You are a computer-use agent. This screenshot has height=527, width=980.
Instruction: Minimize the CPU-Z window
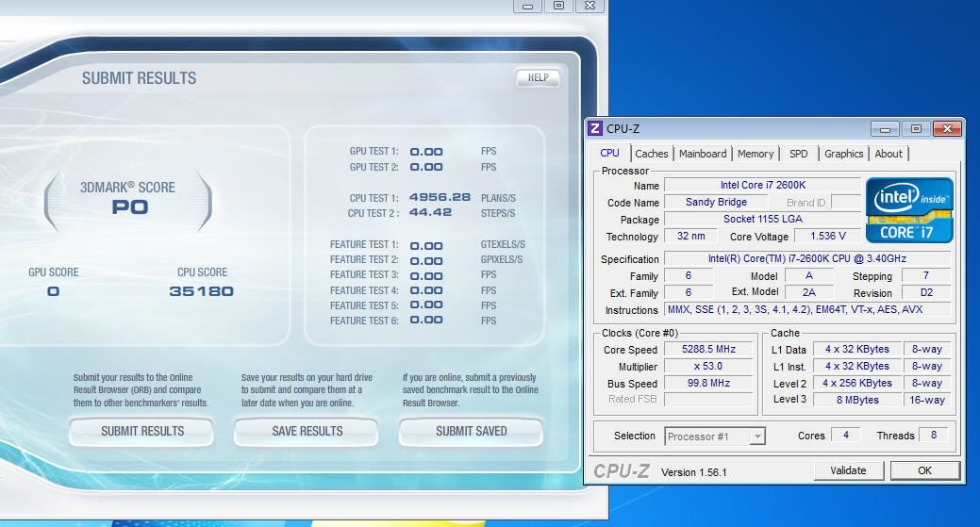click(x=885, y=129)
